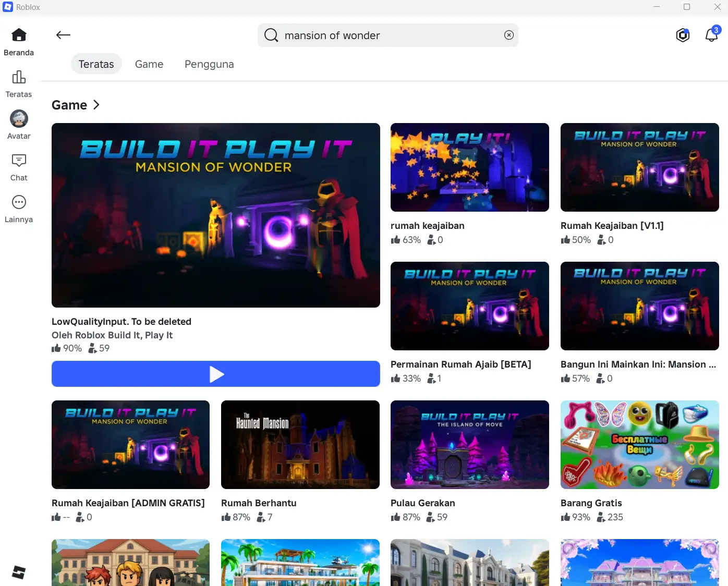
Task: Click the Rumah Berhantu title
Action: tap(259, 503)
